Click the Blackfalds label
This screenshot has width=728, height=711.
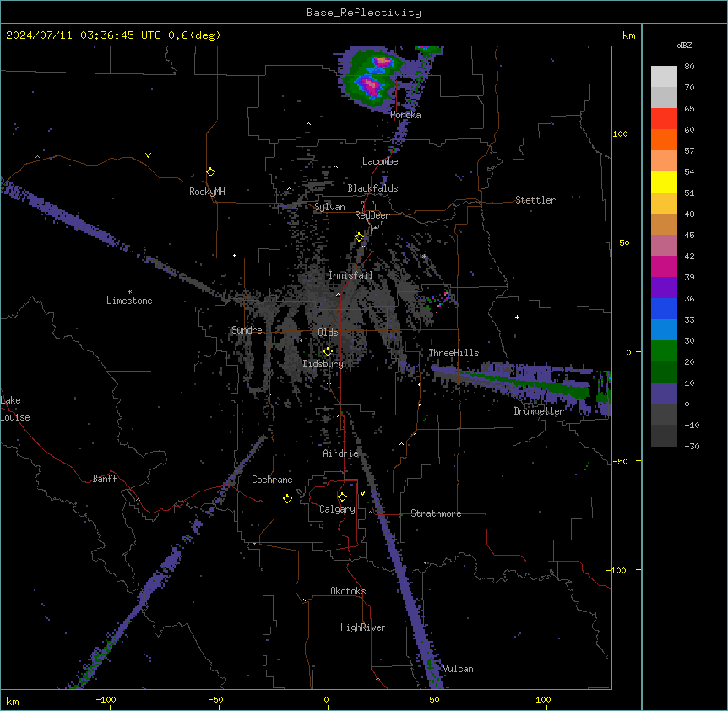[372, 188]
